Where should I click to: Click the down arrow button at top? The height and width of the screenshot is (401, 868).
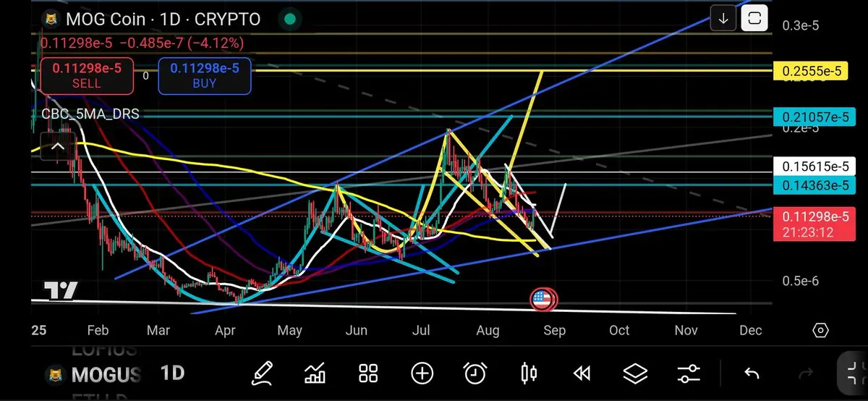point(723,18)
